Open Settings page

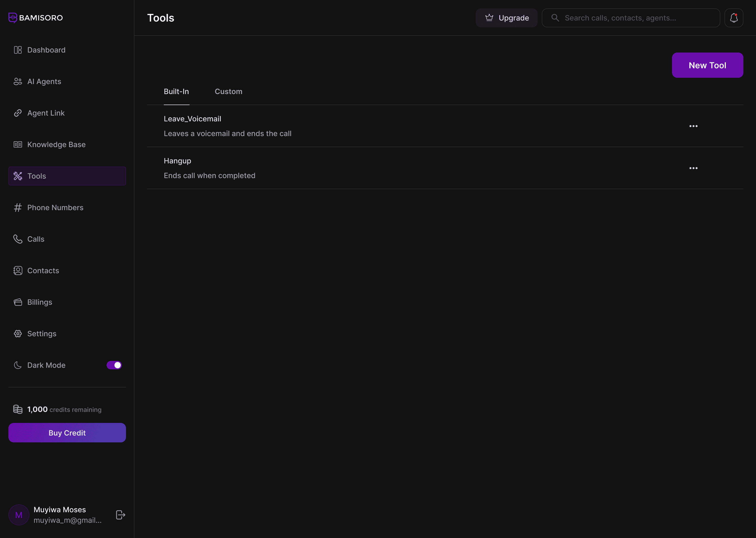42,334
